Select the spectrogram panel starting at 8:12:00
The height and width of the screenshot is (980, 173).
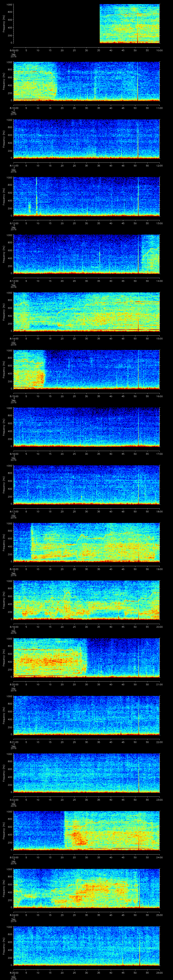[87, 196]
